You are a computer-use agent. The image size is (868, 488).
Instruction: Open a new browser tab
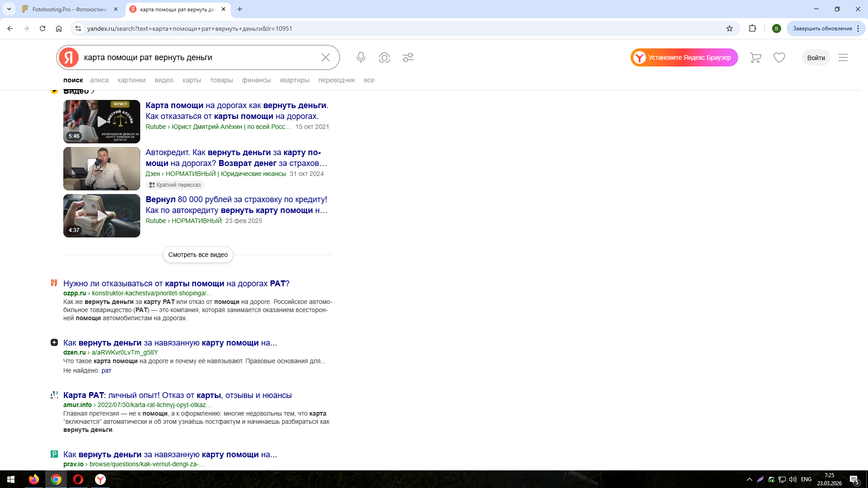tap(240, 9)
